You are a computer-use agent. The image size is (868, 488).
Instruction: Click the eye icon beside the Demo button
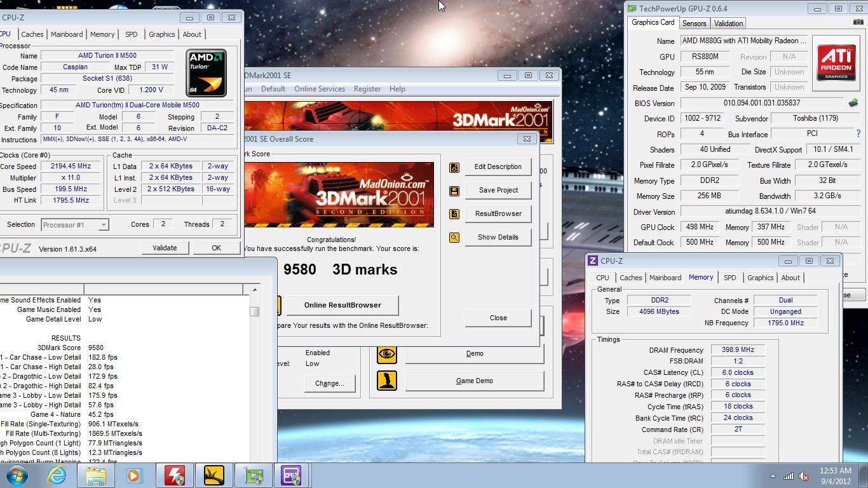387,354
